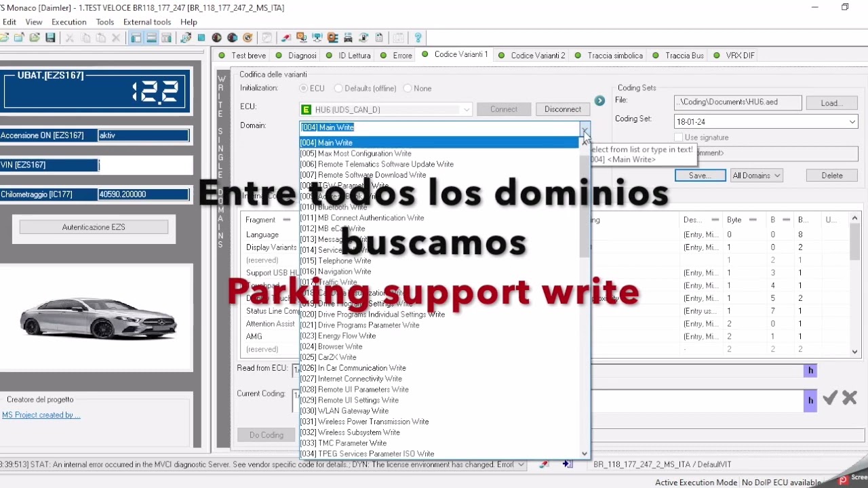
Task: Select [005] Max Most Configuration Write
Action: [x=439, y=153]
